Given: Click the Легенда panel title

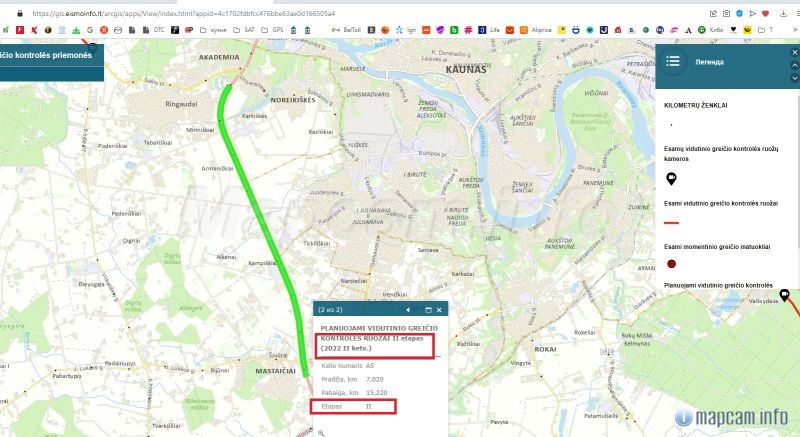Looking at the screenshot, I should (724, 61).
